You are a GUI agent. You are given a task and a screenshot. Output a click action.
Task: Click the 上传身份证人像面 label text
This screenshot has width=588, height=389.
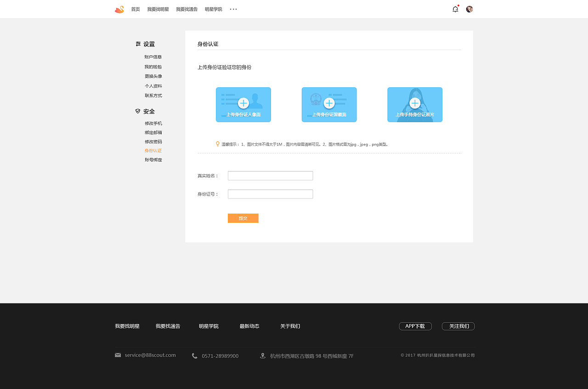243,115
